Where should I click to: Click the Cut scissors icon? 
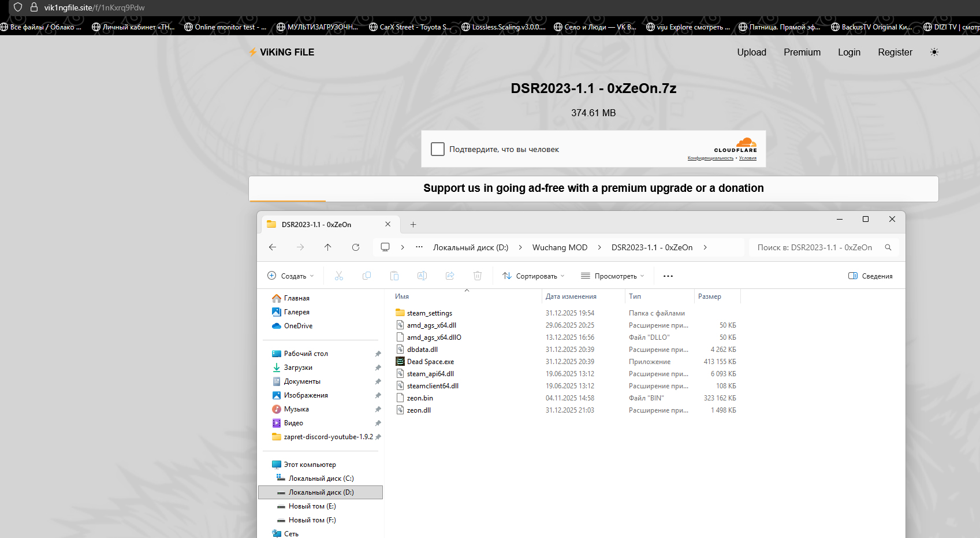coord(339,276)
